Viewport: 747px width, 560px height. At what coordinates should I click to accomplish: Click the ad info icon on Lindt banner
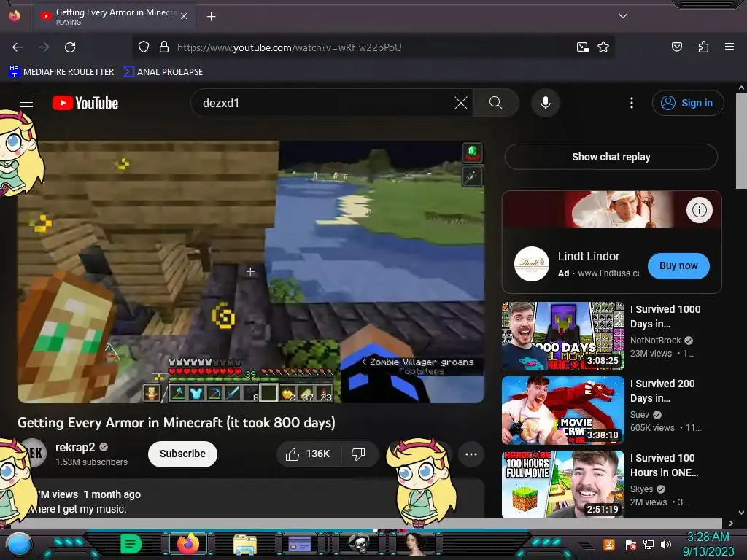point(699,210)
